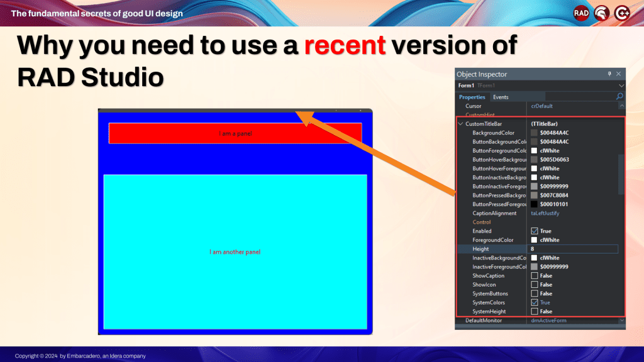Select the Cursor property name
Screen dimensions: 644x362
(473, 106)
